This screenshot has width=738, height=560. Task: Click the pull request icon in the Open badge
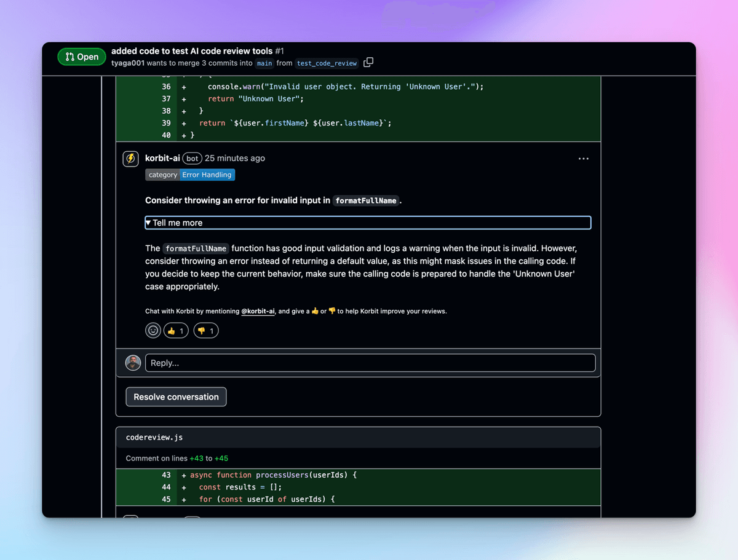tap(69, 57)
